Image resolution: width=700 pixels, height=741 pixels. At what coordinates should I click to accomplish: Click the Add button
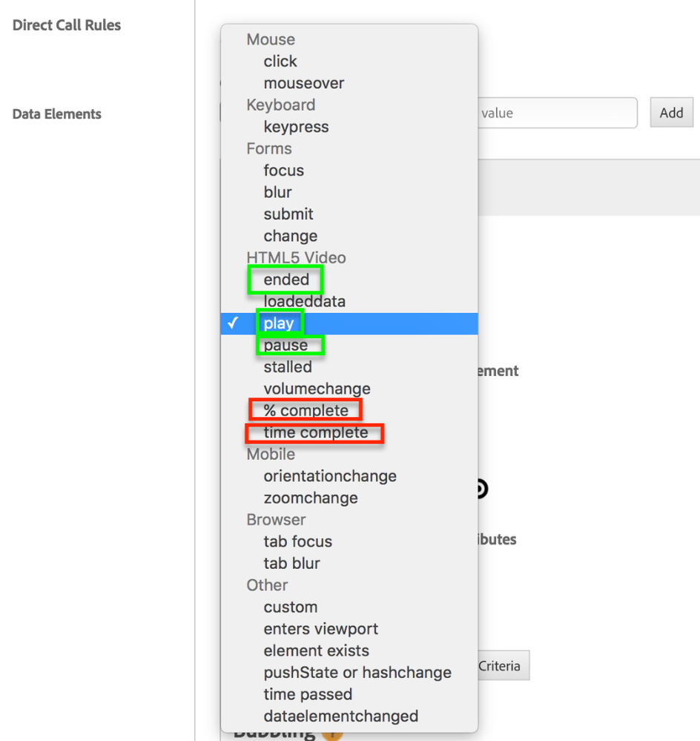pos(671,113)
